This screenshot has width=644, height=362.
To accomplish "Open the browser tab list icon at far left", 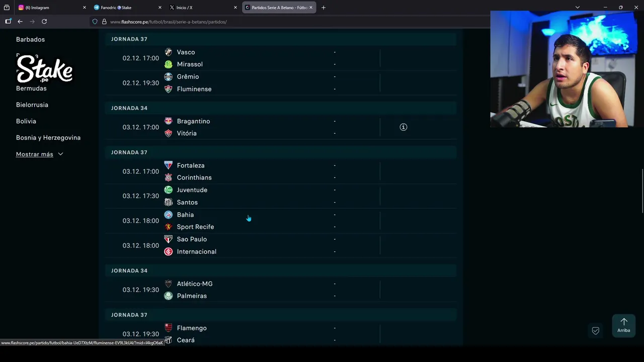I will tap(7, 8).
